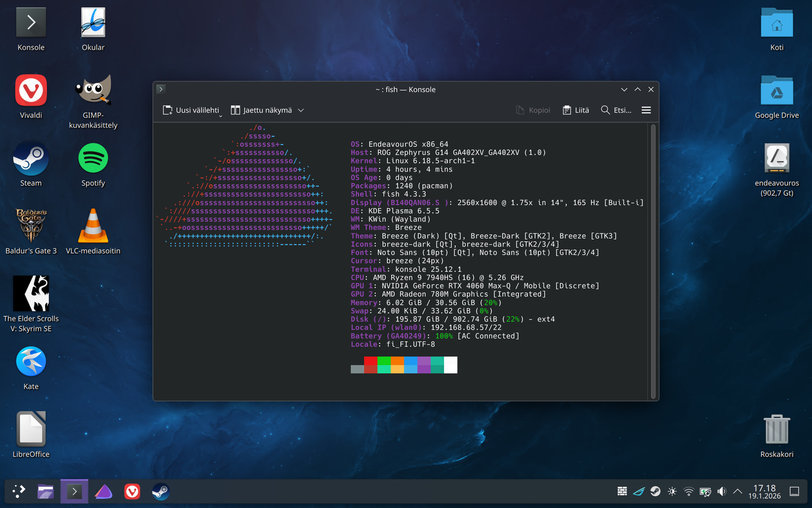The image size is (812, 508).
Task: Click the Uusi välilehti new tab button
Action: [x=191, y=110]
